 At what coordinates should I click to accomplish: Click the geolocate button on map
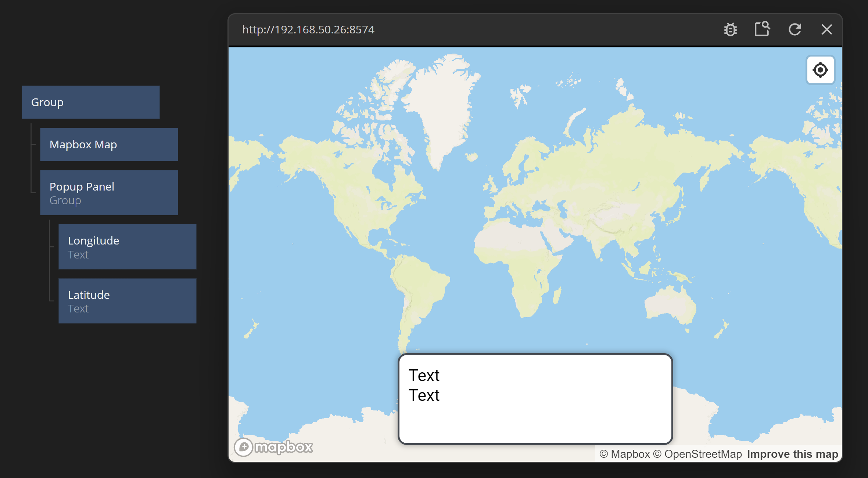[x=820, y=70]
